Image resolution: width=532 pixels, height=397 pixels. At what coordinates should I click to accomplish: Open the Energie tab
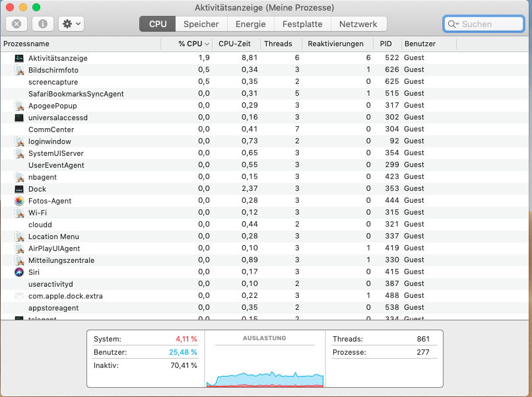(250, 24)
